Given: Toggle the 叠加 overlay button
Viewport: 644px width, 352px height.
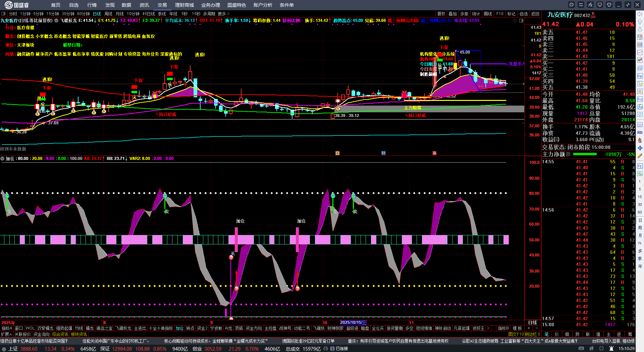Looking at the screenshot, I should pos(453,14).
